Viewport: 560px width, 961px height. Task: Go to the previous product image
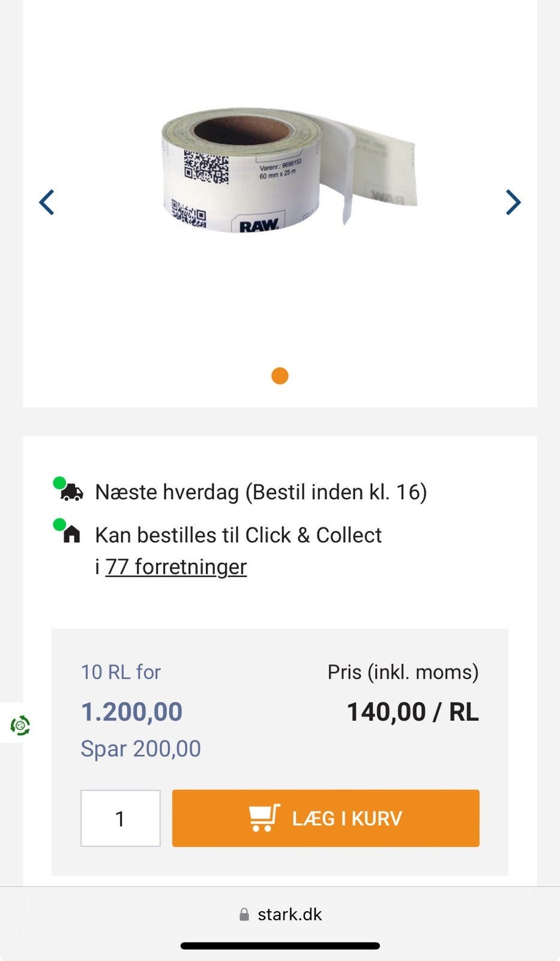coord(47,202)
